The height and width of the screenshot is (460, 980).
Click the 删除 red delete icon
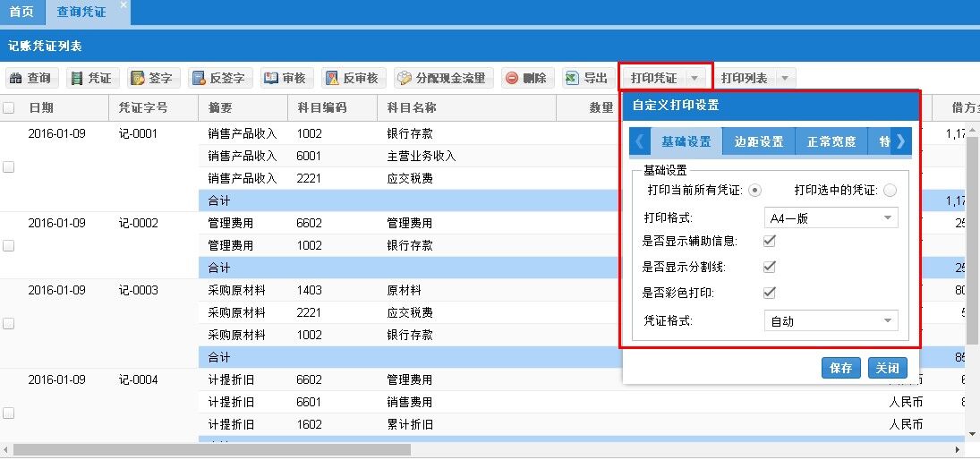pyautogui.click(x=512, y=79)
